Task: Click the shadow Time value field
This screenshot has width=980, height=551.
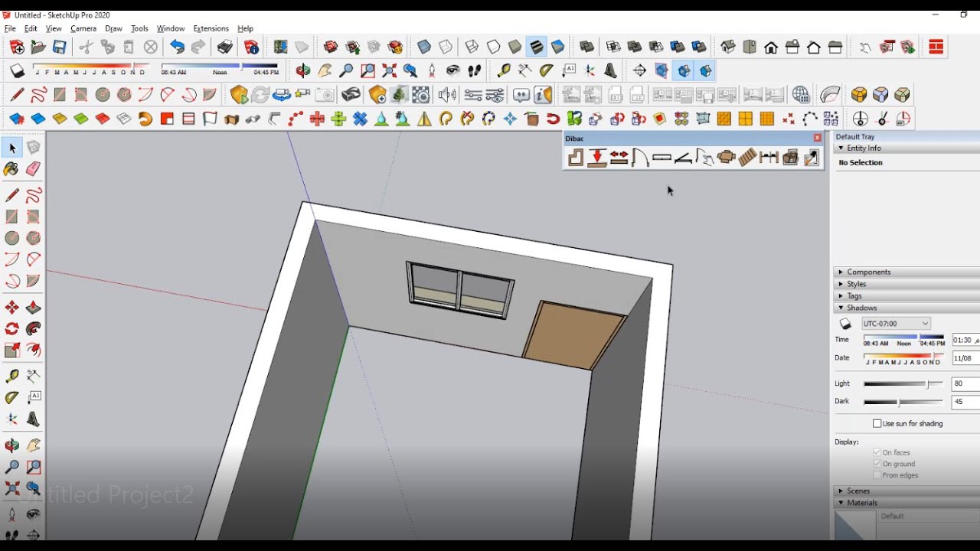Action: 965,340
